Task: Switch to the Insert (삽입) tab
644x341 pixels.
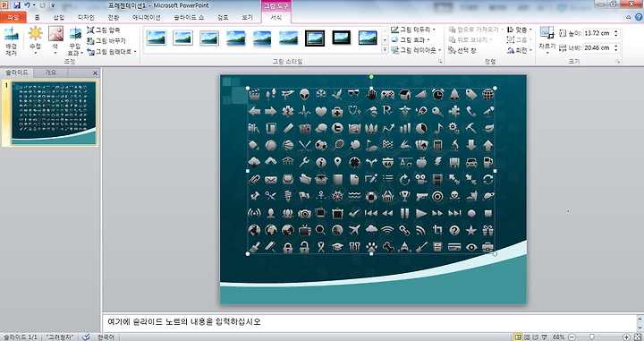Action: click(59, 17)
